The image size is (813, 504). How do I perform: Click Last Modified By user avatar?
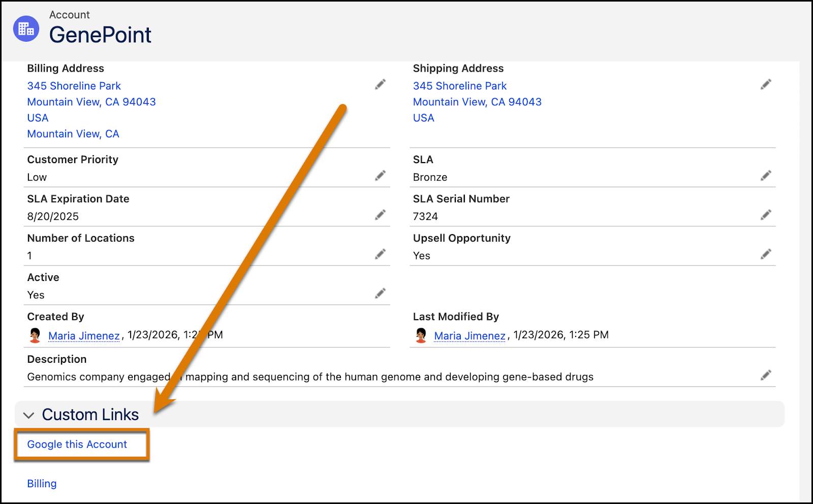click(x=421, y=335)
